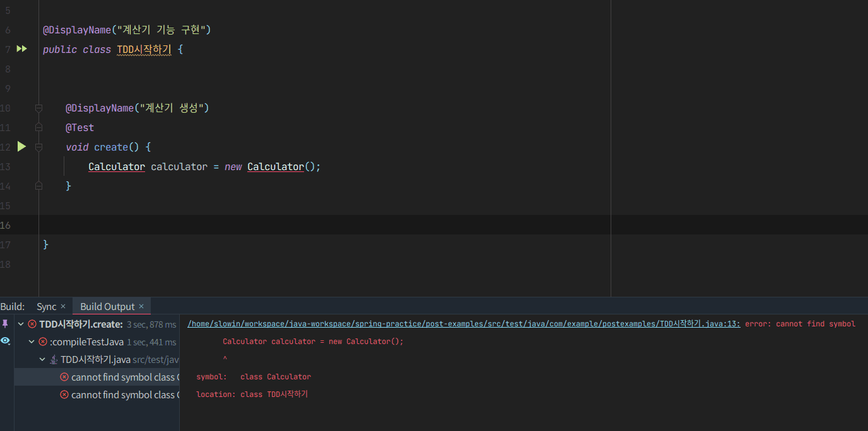Switch to the Sync tab
This screenshot has height=431, width=868.
46,307
